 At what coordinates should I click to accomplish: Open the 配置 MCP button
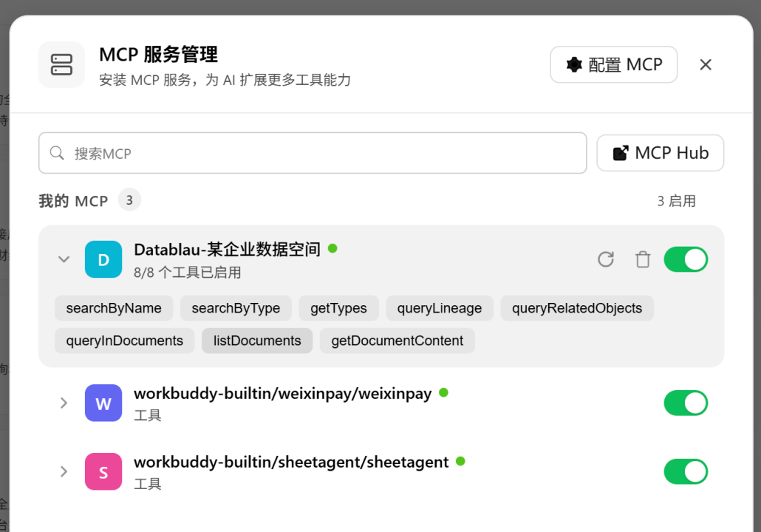613,64
